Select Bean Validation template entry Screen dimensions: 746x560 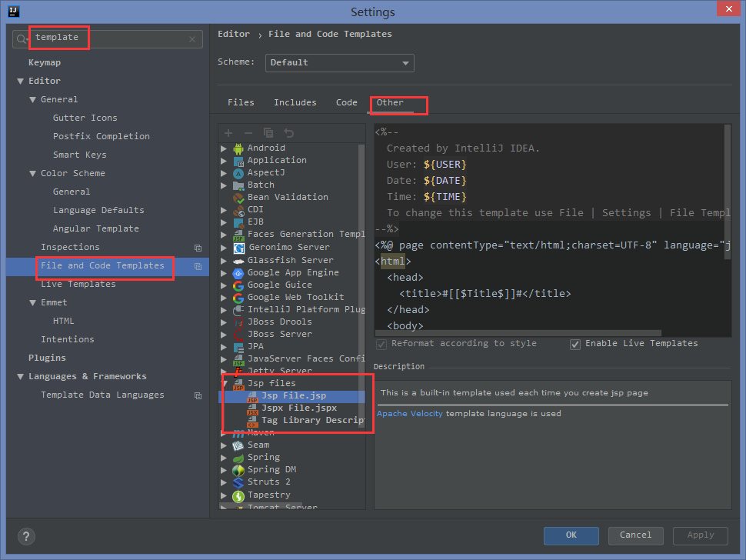pos(288,198)
